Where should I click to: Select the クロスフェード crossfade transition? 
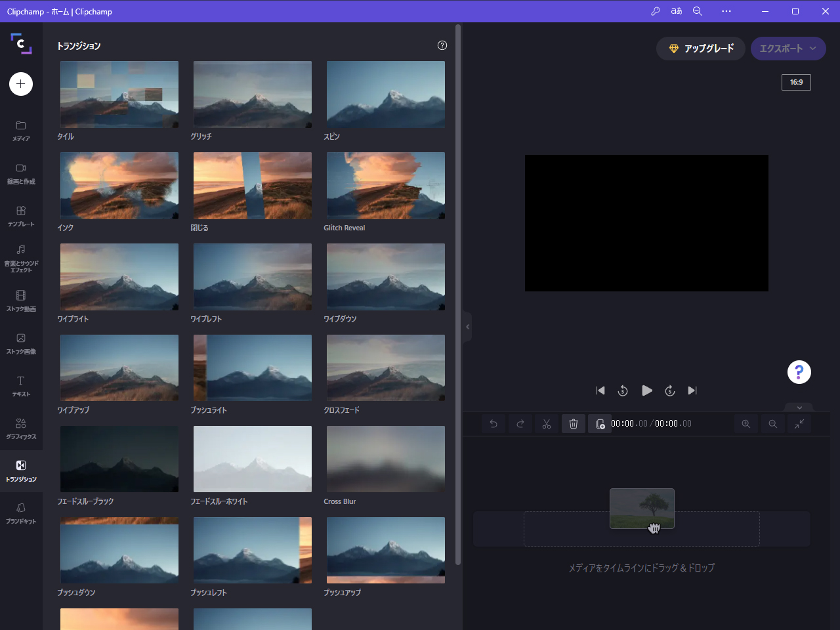tap(386, 368)
